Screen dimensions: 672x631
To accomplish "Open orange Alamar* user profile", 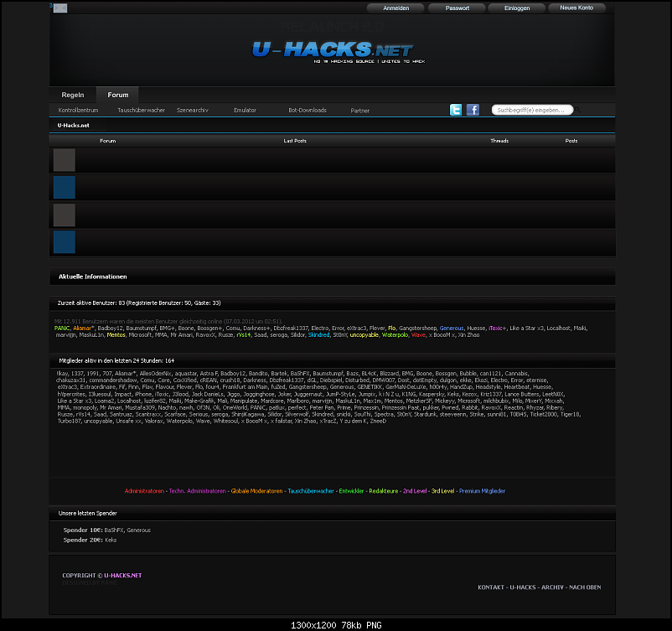I will tap(84, 328).
